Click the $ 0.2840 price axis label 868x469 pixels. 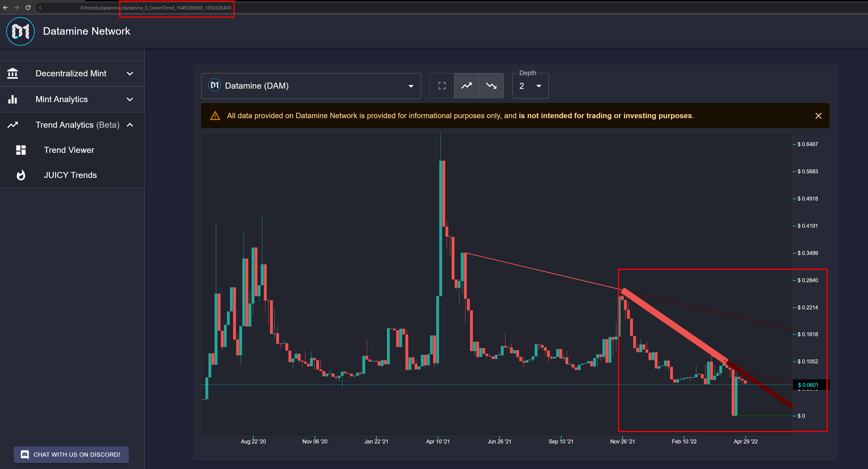[808, 281]
